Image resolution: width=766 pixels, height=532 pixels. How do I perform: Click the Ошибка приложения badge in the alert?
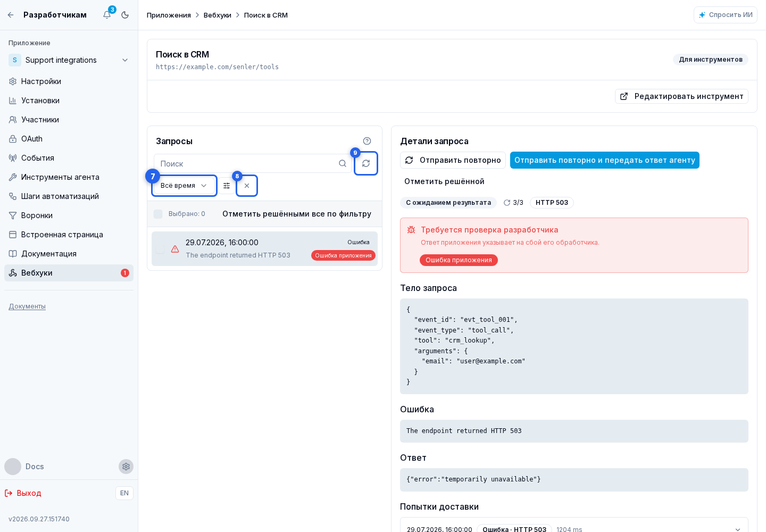tap(459, 260)
